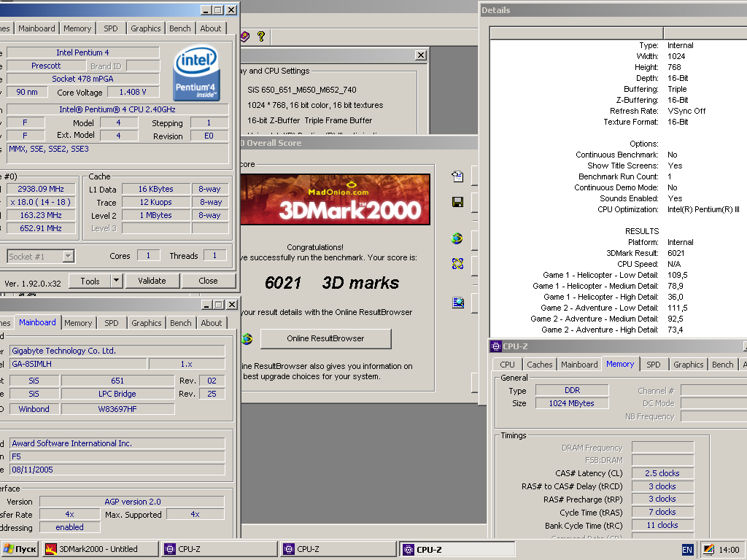747x560 pixels.
Task: Click the blue-yellow atom icon beside the score
Action: (x=457, y=263)
